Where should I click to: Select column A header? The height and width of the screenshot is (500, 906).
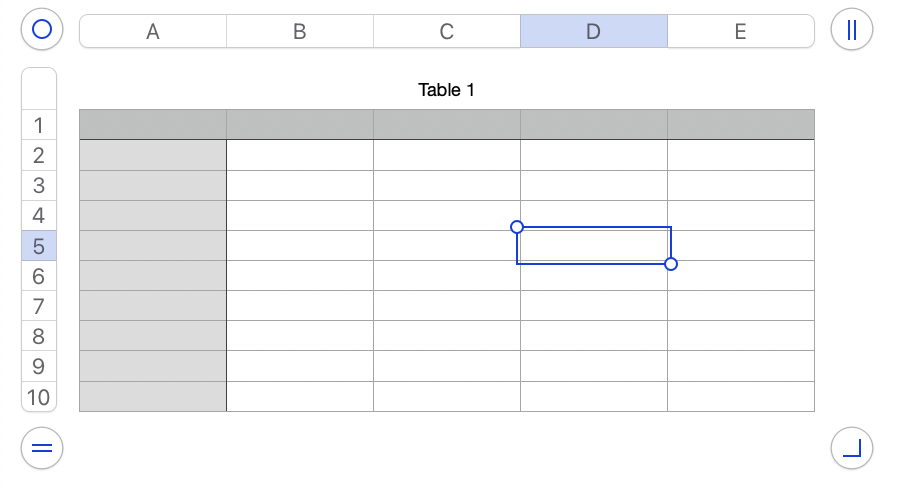(x=153, y=31)
